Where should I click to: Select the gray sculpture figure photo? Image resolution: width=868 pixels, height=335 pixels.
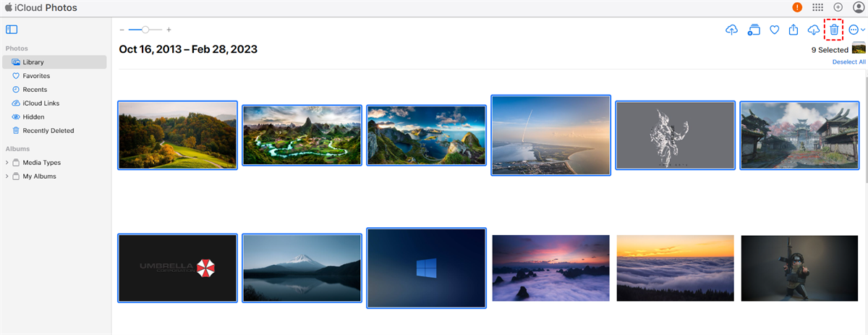point(676,135)
